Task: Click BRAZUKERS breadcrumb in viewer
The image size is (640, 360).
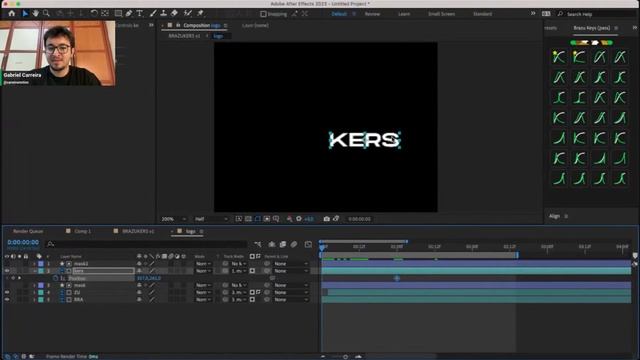Action: click(184, 36)
